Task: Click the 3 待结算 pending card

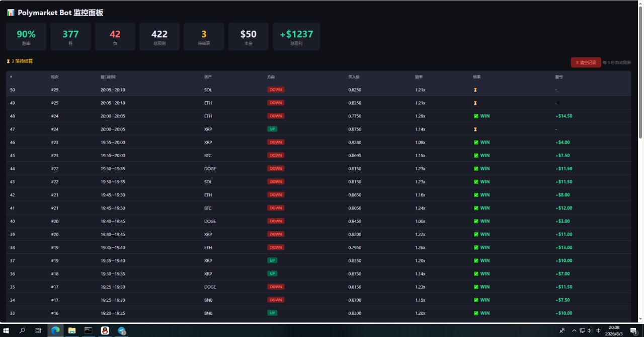Action: (x=204, y=37)
